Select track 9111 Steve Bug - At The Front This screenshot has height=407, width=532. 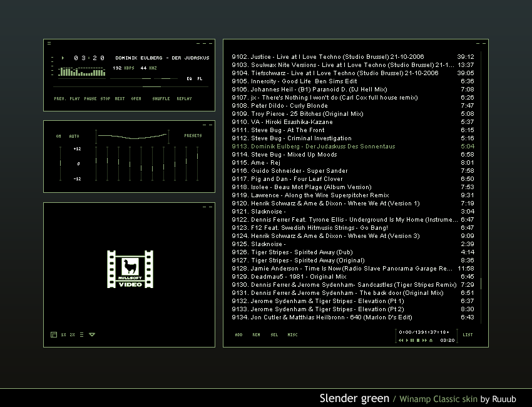pos(353,130)
